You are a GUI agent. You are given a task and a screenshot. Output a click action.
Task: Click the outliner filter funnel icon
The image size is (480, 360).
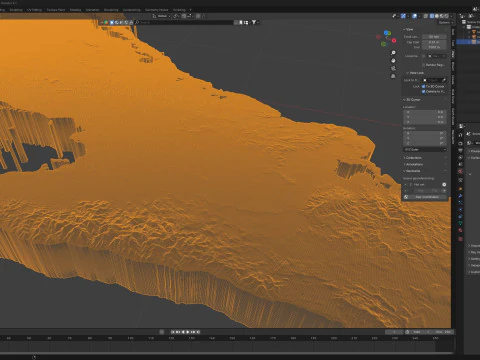click(254, 22)
